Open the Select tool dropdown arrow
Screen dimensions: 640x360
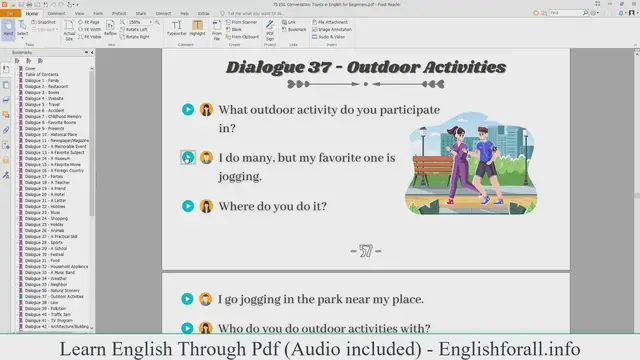(22, 38)
